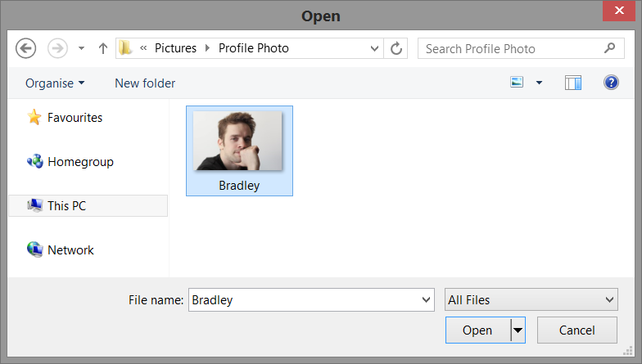
Task: Click the Cancel button
Action: click(576, 330)
